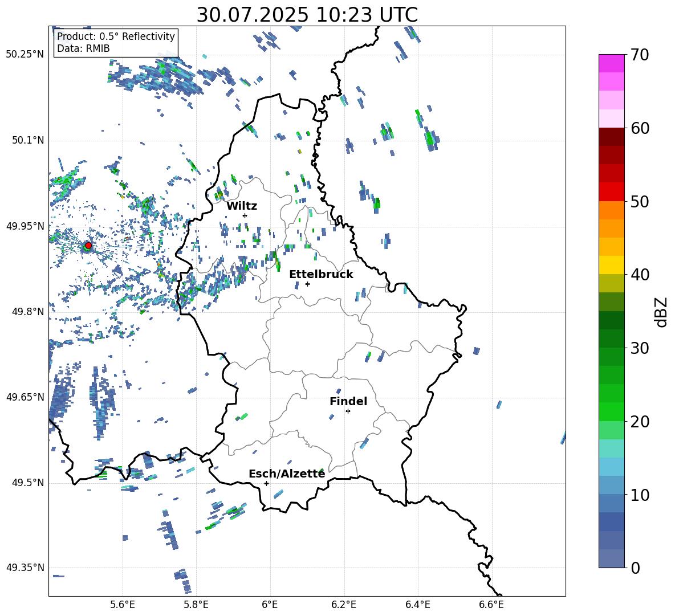
Task: Click the longitude label 6.2°E
Action: click(344, 605)
